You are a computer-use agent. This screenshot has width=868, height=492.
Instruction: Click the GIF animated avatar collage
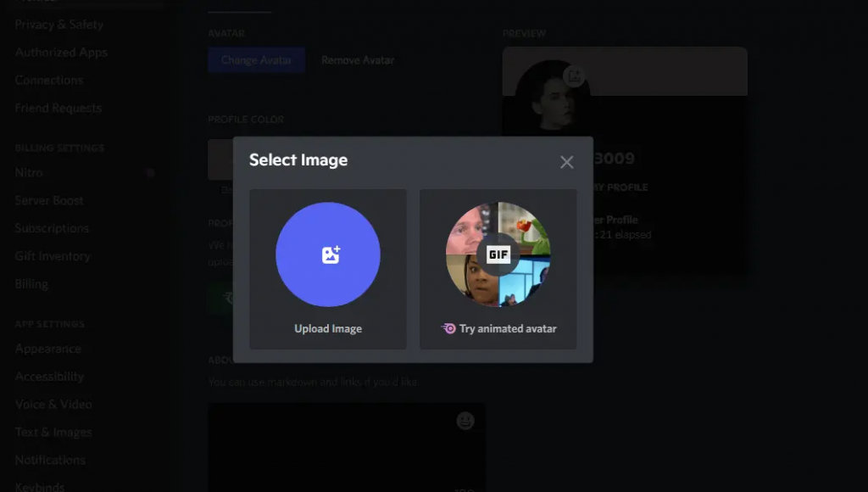pyautogui.click(x=498, y=254)
